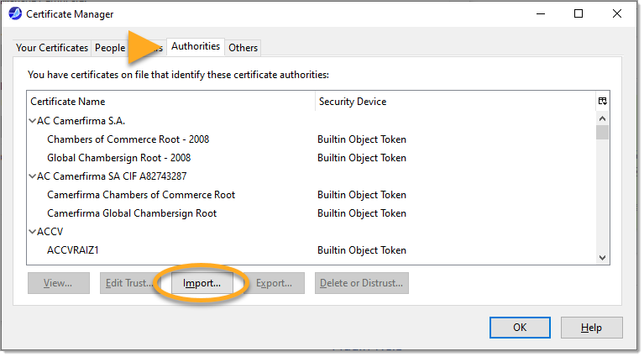Collapse the AC Camerfirma SA CIF A82743287 group
Viewport: 644px width, 357px height.
[x=33, y=176]
